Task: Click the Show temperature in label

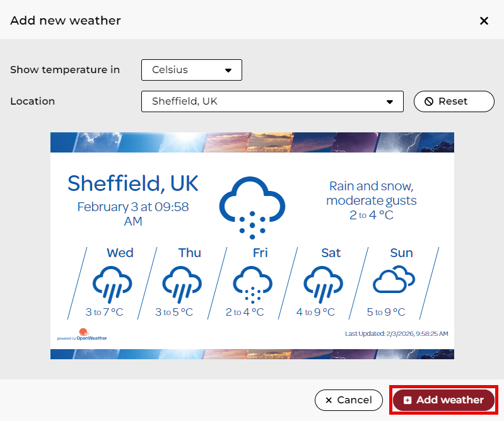Action: (65, 70)
